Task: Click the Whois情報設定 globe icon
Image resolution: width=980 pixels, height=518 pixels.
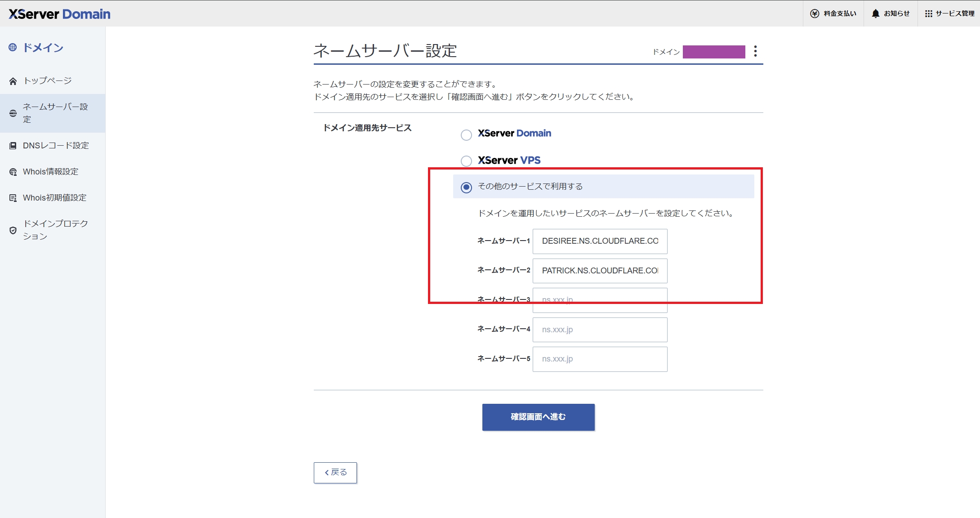Action: (x=13, y=172)
